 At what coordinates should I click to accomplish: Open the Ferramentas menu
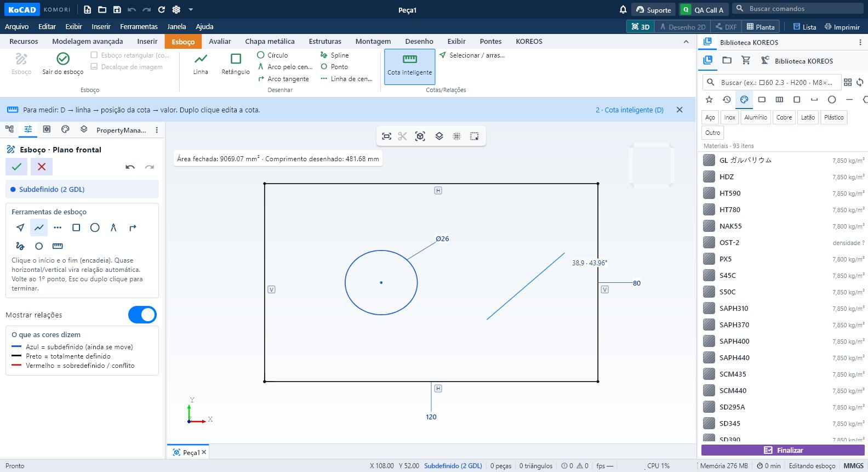139,26
